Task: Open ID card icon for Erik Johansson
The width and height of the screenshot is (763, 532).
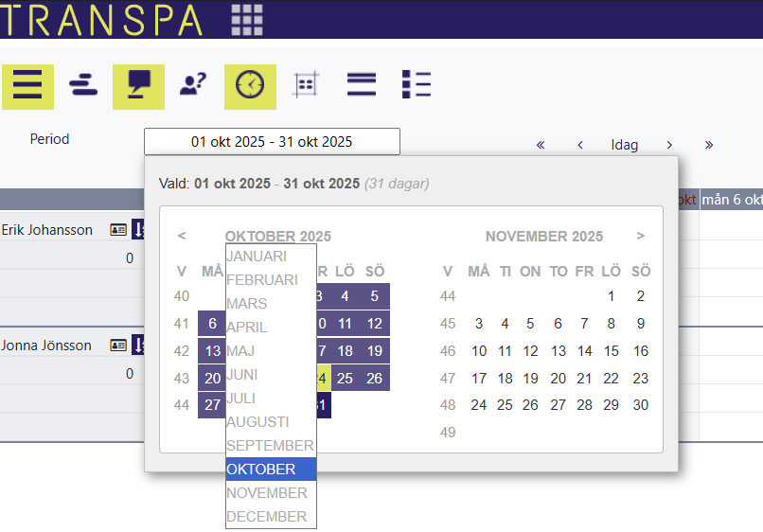Action: pyautogui.click(x=118, y=230)
